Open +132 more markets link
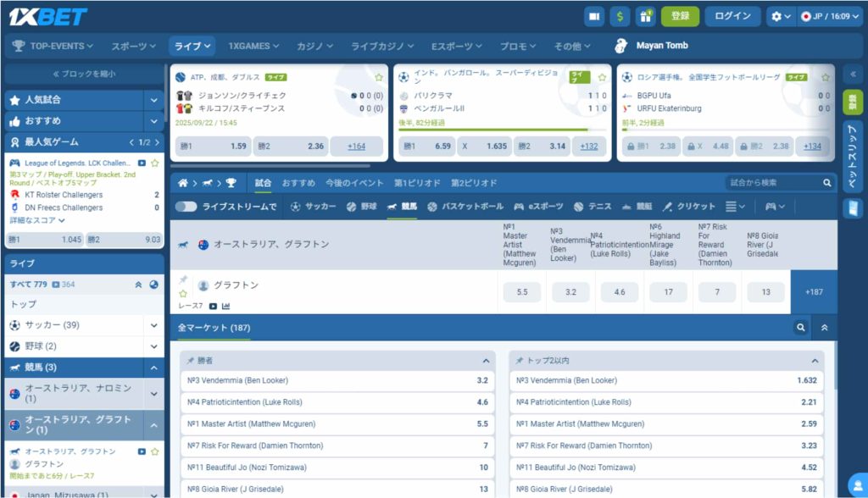Image resolution: width=868 pixels, height=498 pixels. point(589,146)
